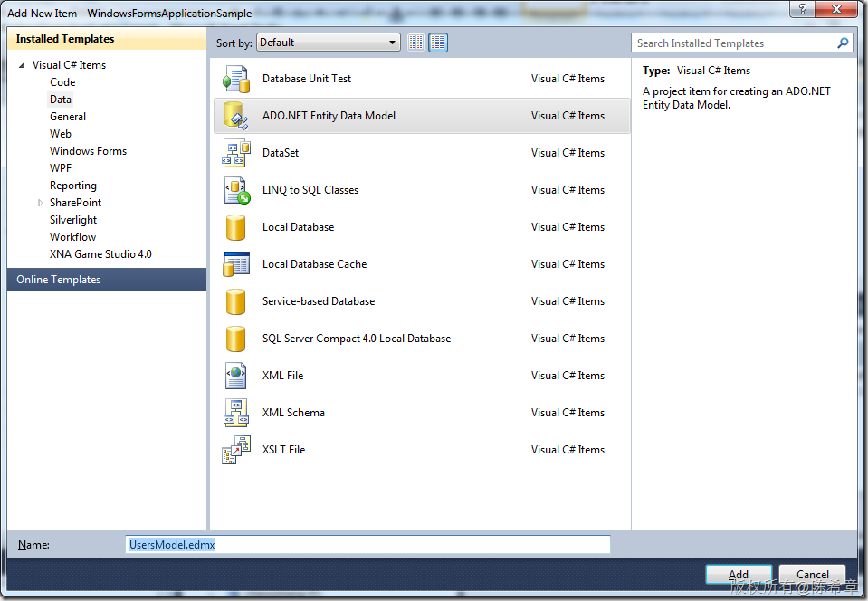This screenshot has width=868, height=601.
Task: Click the Visual C# Items type for DataSet
Action: click(x=568, y=153)
